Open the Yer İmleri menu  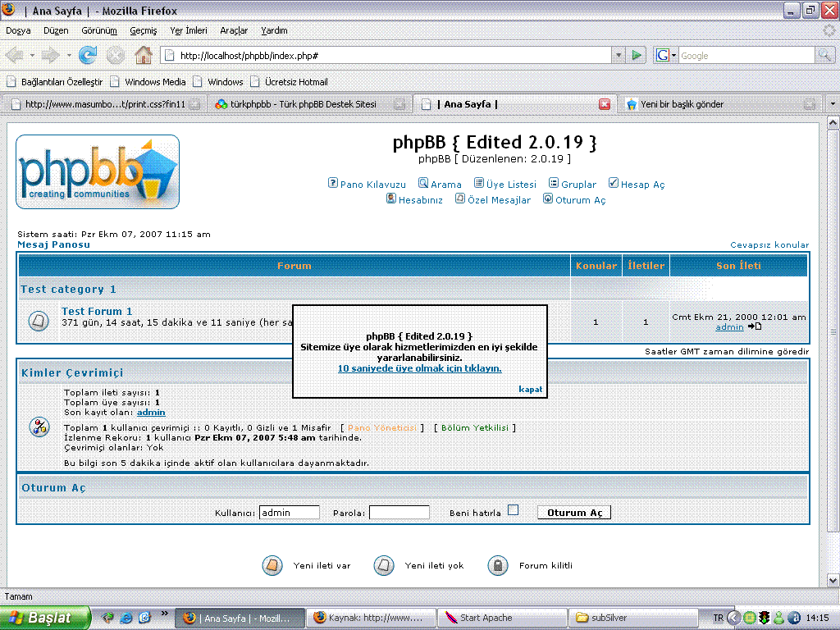(189, 30)
